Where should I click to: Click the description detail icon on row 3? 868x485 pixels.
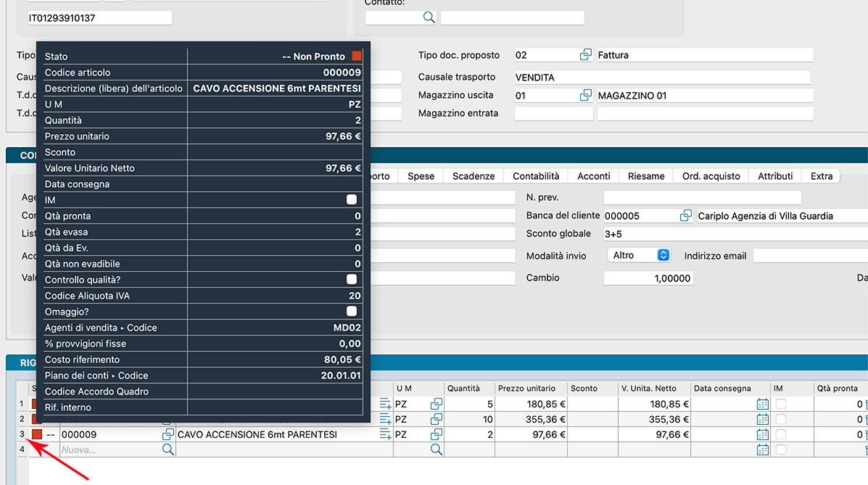click(x=385, y=434)
